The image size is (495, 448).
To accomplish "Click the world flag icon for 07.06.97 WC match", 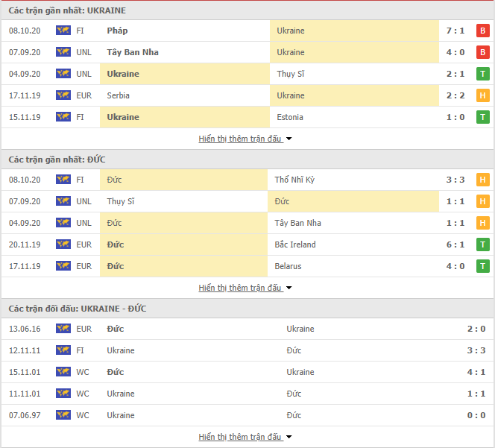I will [x=63, y=415].
